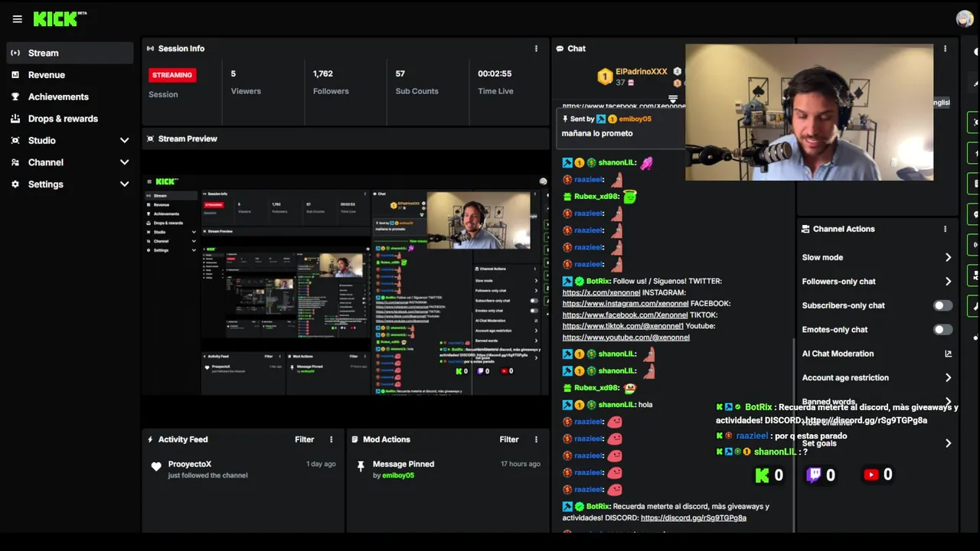Click the '1 day ago' timestamp

coord(321,464)
